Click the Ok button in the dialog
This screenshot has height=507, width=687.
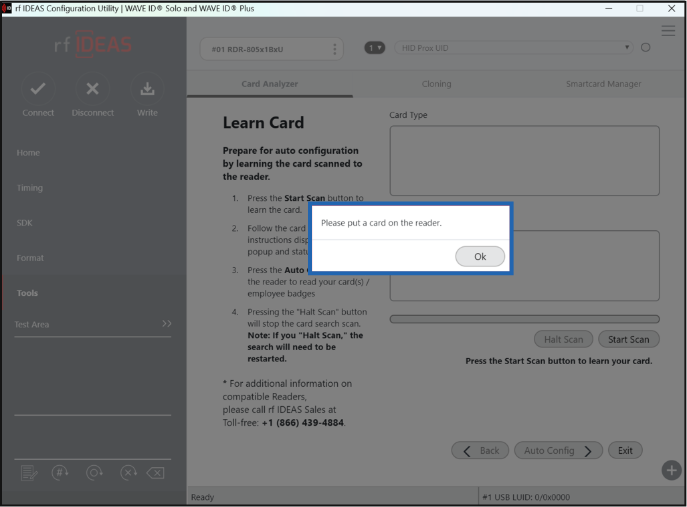480,256
